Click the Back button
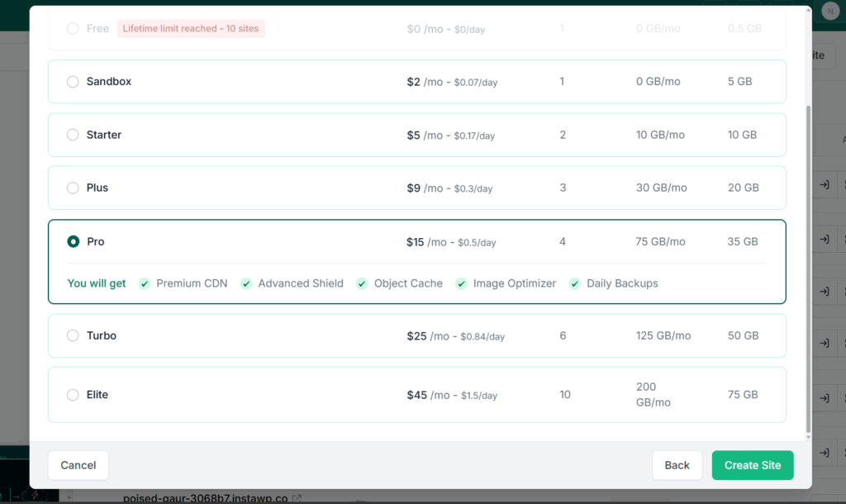The height and width of the screenshot is (504, 846). click(677, 465)
